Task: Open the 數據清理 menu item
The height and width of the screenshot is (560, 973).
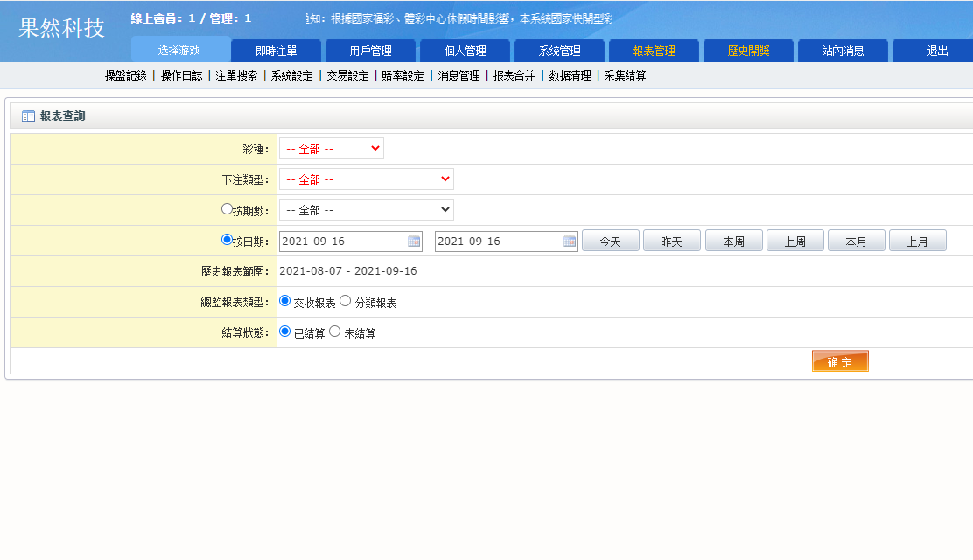Action: click(570, 75)
